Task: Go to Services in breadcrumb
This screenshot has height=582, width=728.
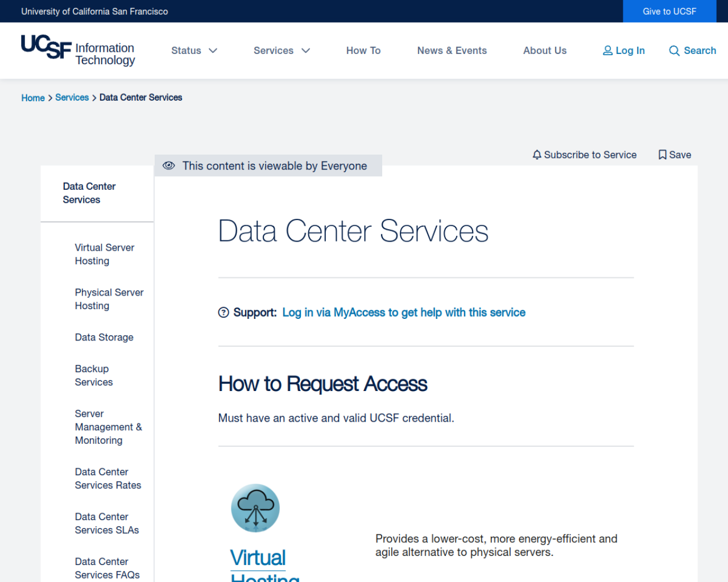Action: (72, 98)
